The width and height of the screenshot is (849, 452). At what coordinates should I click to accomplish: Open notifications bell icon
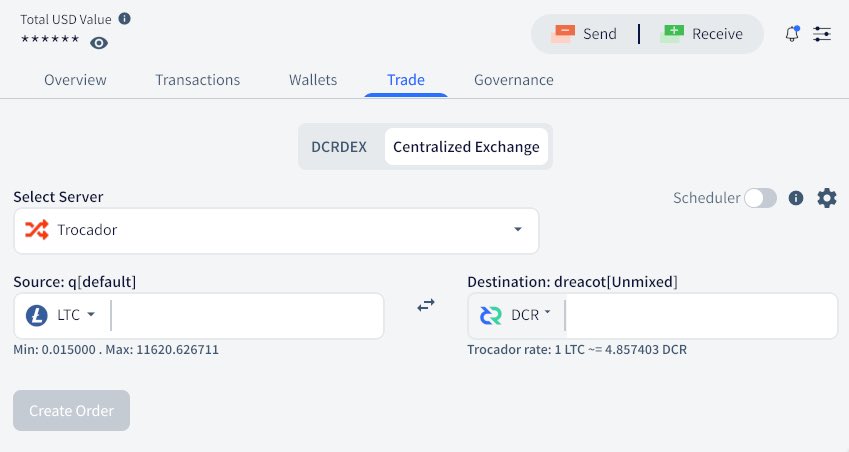tap(792, 34)
